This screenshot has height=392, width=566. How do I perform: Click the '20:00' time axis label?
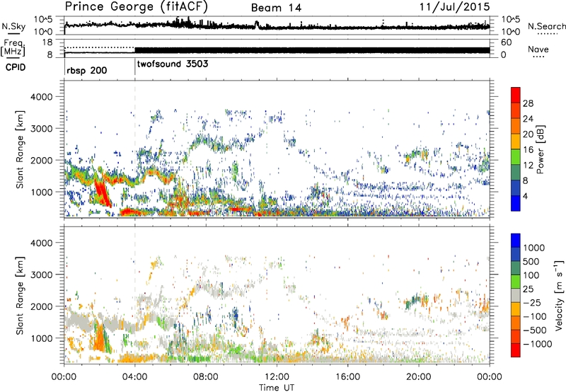click(x=418, y=377)
